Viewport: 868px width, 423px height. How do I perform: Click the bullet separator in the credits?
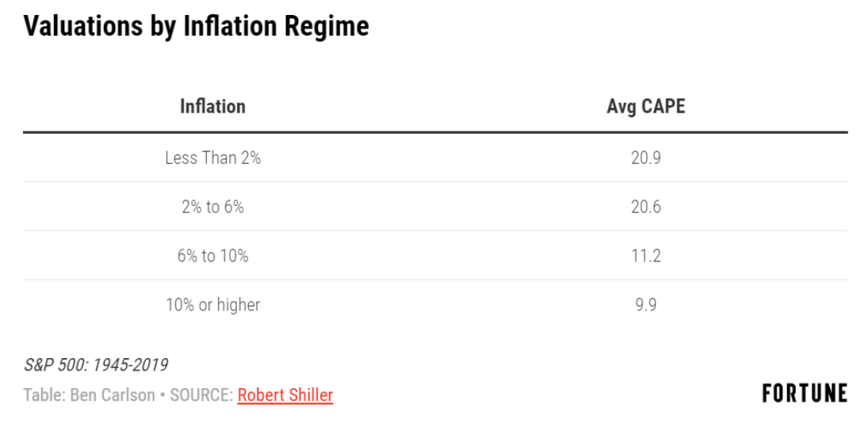(x=163, y=396)
